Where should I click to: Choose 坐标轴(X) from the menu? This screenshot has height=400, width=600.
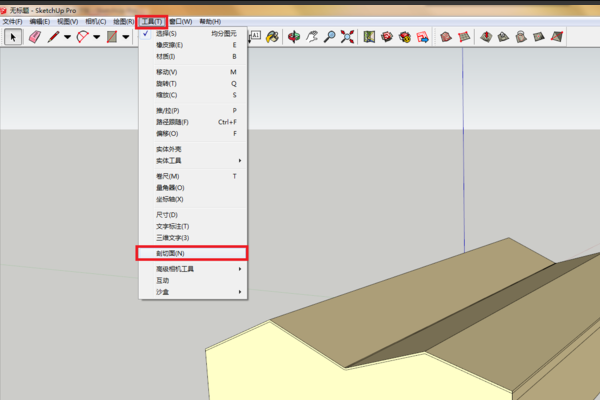(193, 199)
